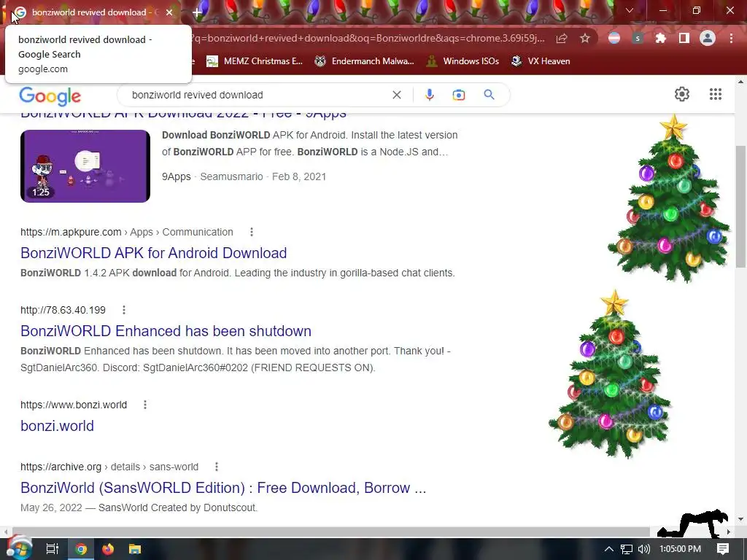Click the https://m.apkpure.com breadcrumb text
The width and height of the screenshot is (747, 560).
[71, 232]
